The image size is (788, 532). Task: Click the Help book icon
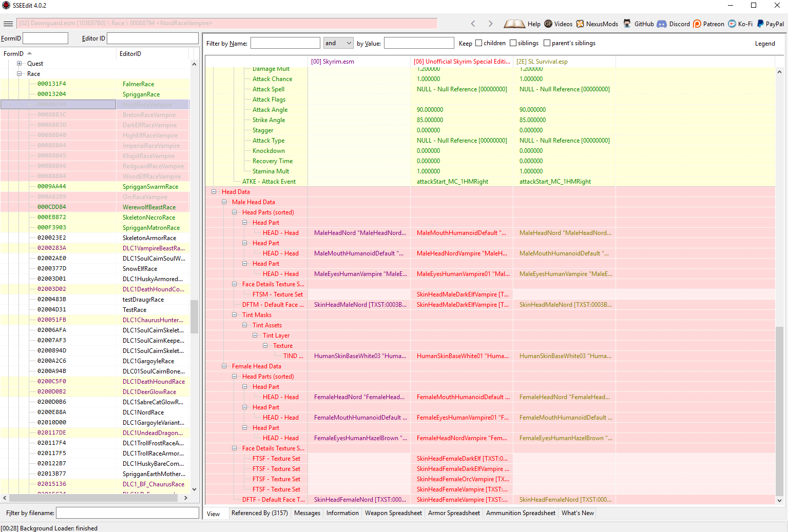514,24
